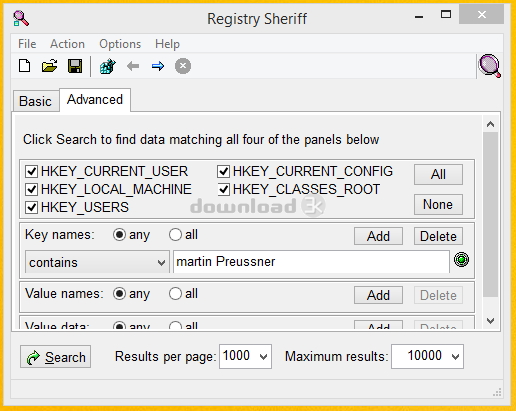Go back with the grey left arrow
The height and width of the screenshot is (411, 516).
pos(133,66)
